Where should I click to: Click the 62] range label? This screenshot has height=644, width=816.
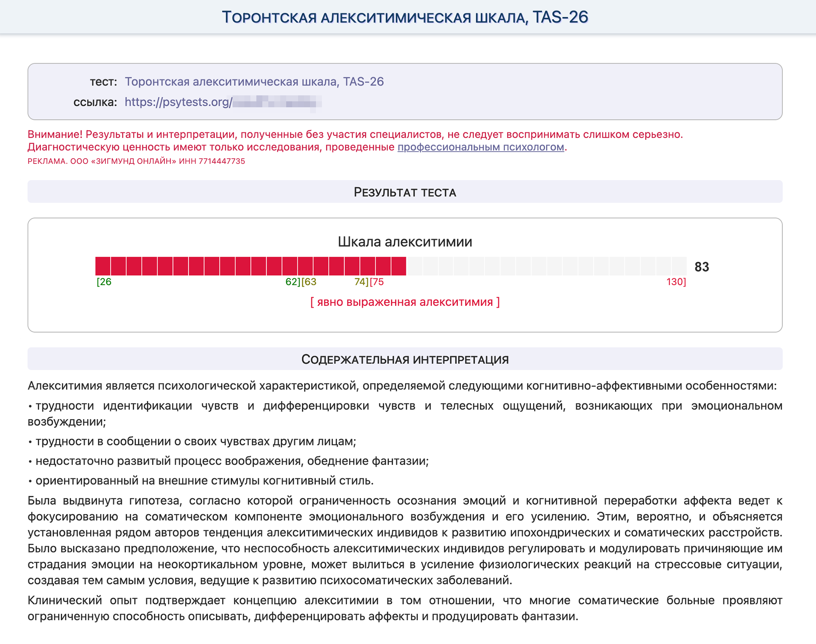point(293,282)
